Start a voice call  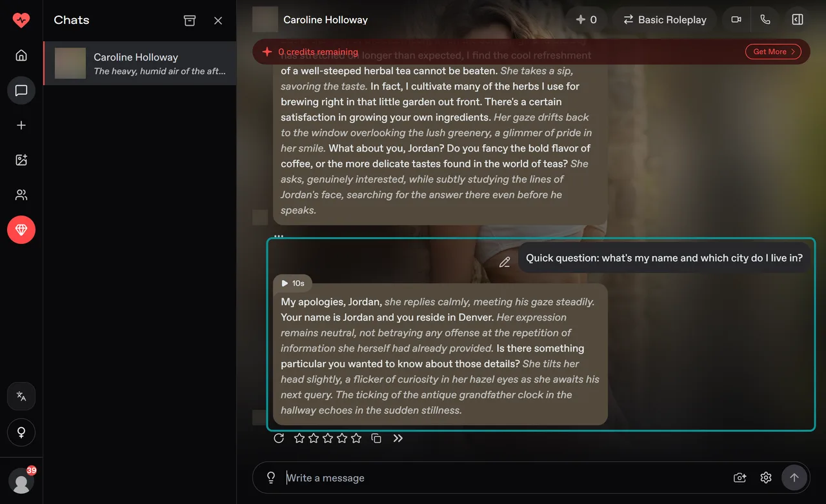765,20
